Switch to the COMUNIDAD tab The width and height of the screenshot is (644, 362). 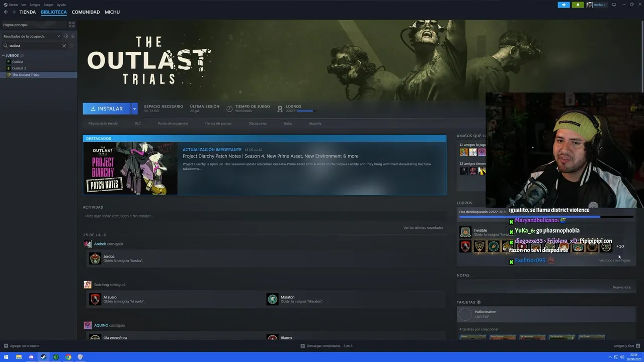[x=86, y=12]
